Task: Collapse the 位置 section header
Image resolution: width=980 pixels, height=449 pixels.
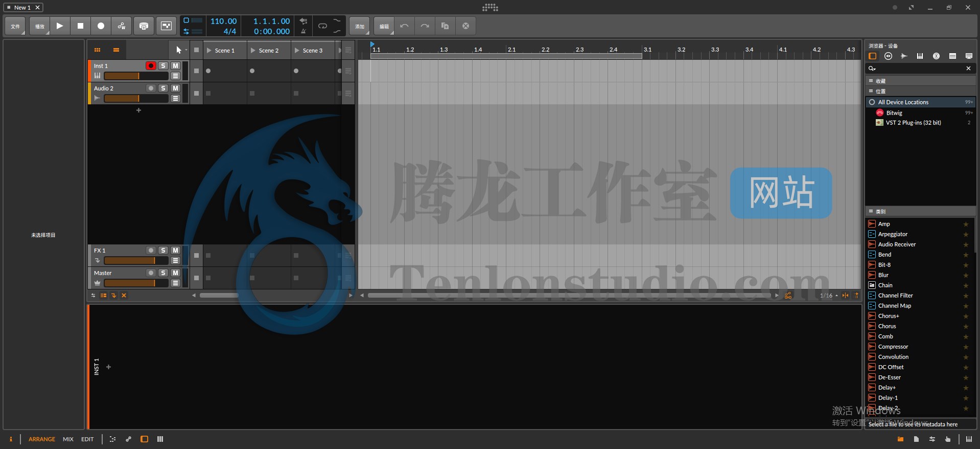Action: click(x=921, y=91)
